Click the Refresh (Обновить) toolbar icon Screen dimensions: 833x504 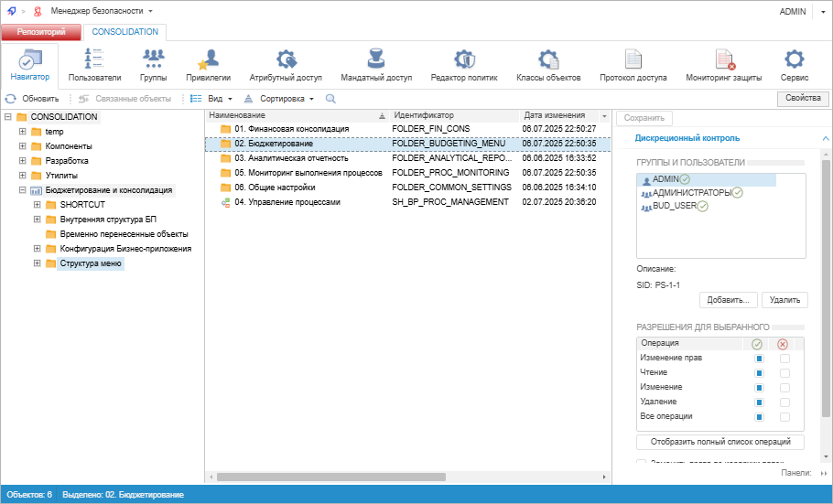pyautogui.click(x=11, y=99)
